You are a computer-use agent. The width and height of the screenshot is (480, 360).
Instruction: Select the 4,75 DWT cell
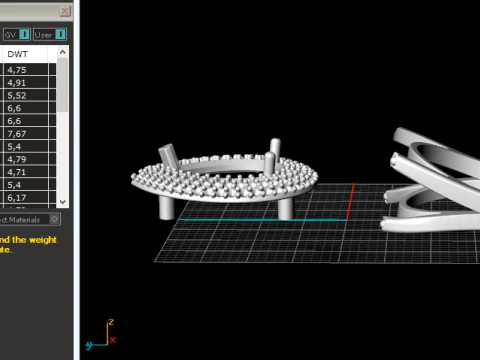[25, 70]
